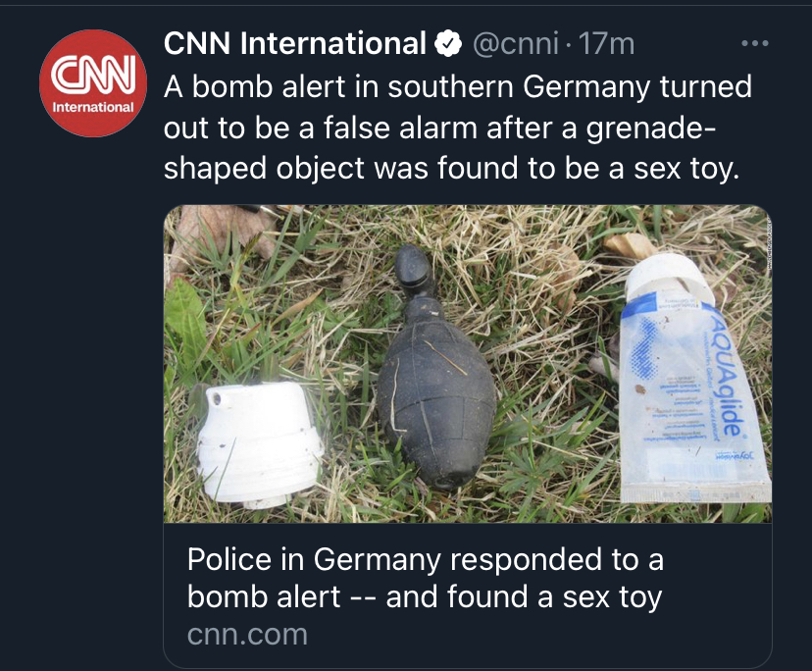Image resolution: width=812 pixels, height=671 pixels.
Task: Click the words "southern Germany" in the tweet
Action: (506, 87)
